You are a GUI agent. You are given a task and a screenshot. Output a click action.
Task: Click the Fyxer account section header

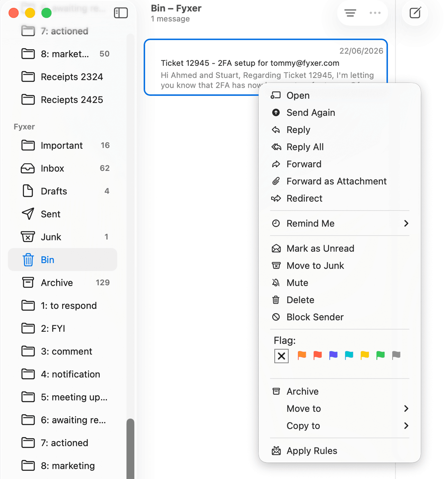point(24,127)
